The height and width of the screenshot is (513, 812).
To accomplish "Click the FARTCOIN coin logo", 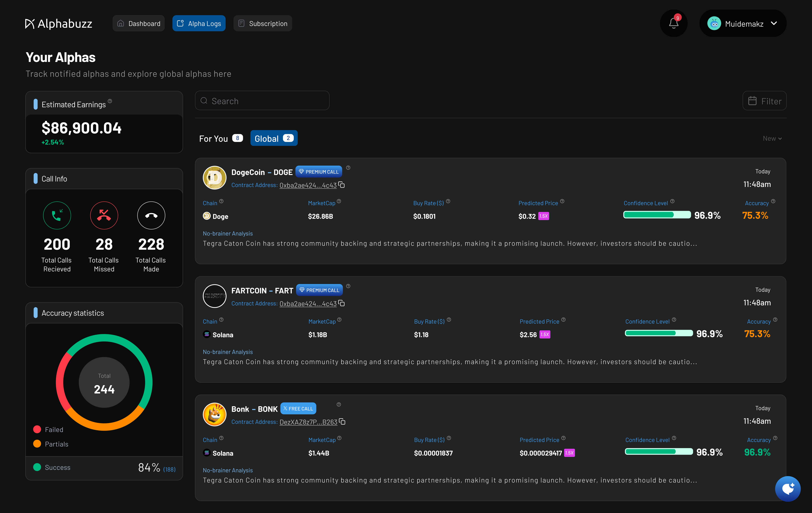I will click(x=214, y=296).
